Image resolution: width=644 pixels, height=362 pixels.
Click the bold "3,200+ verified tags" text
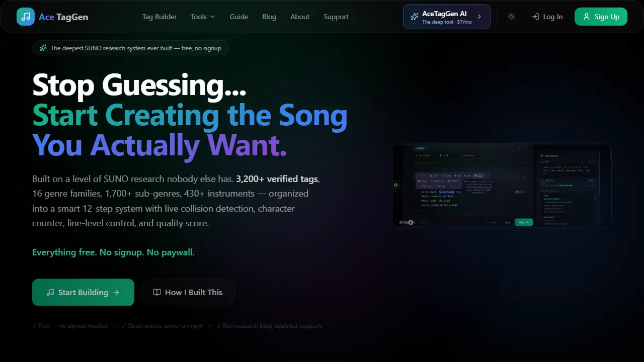[x=277, y=179]
